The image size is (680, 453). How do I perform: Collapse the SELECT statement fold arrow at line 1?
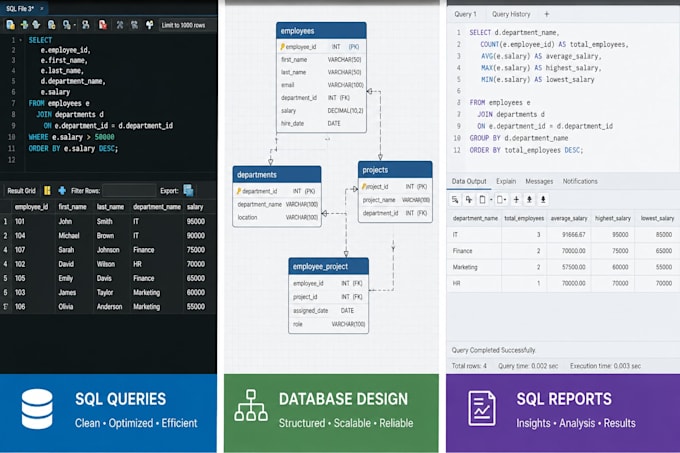tap(20, 40)
